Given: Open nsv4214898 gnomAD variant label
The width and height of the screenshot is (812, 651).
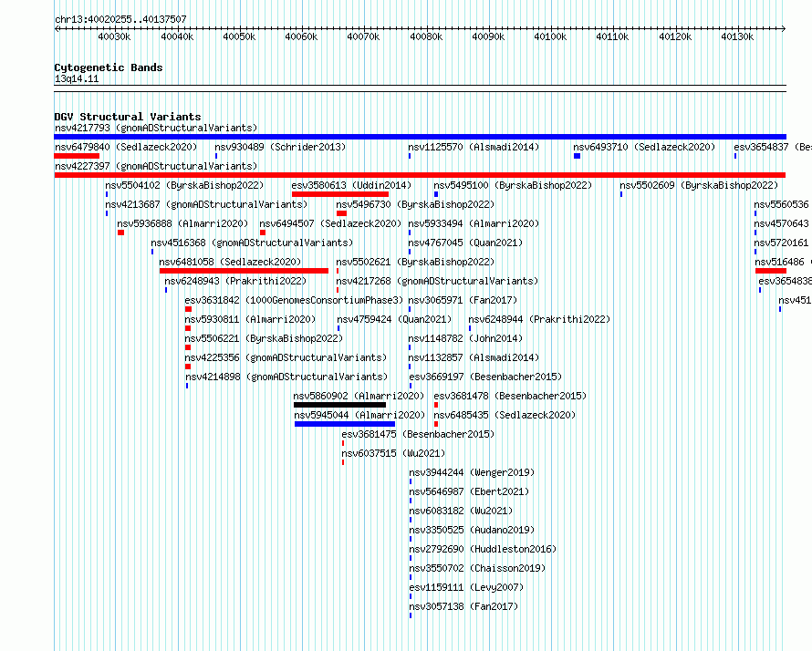Looking at the screenshot, I should point(286,377).
